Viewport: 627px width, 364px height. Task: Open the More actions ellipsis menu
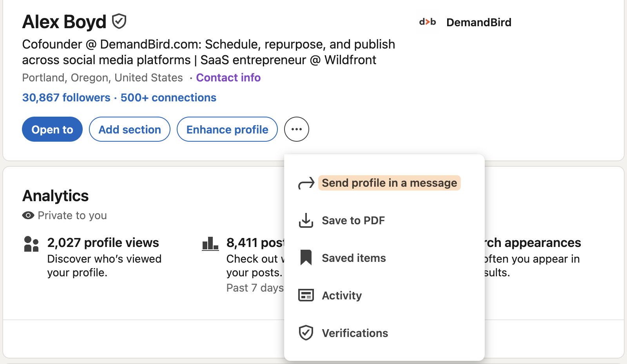click(296, 129)
